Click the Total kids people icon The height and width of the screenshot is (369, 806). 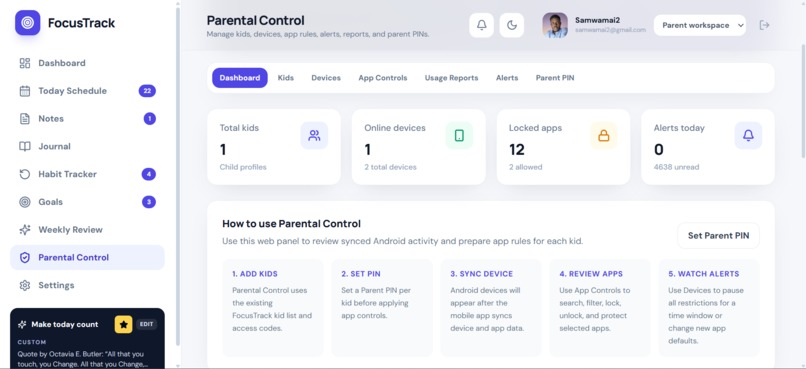[314, 136]
